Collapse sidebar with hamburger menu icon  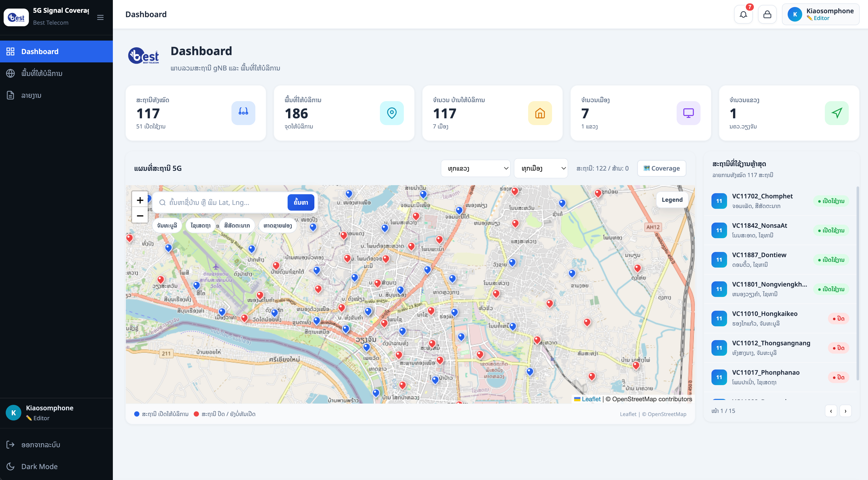(x=100, y=17)
